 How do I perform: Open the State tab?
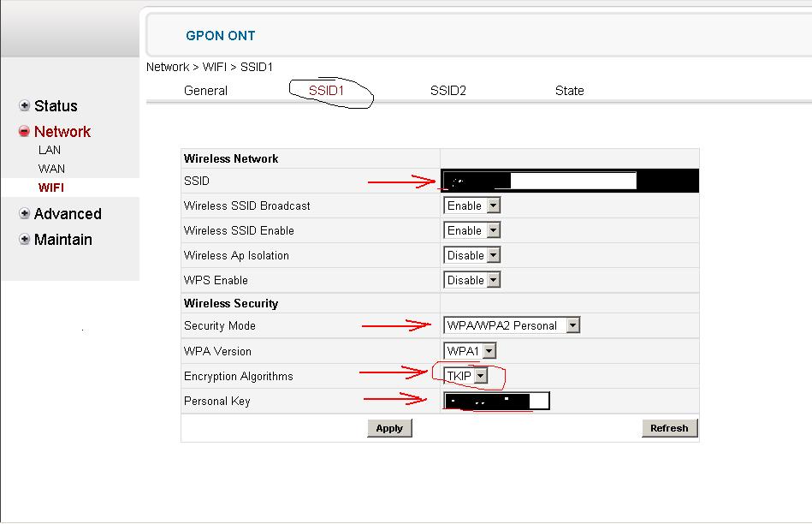tap(569, 91)
